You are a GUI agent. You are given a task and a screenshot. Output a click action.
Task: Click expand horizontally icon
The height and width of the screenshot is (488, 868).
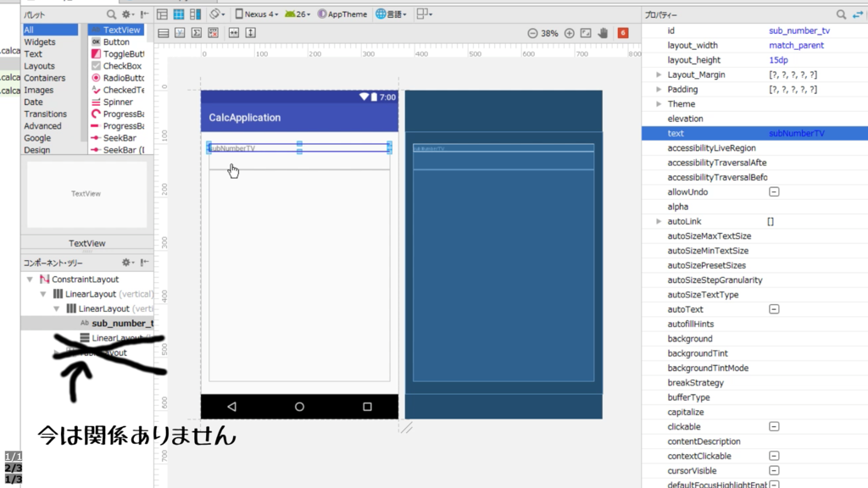[x=234, y=33]
